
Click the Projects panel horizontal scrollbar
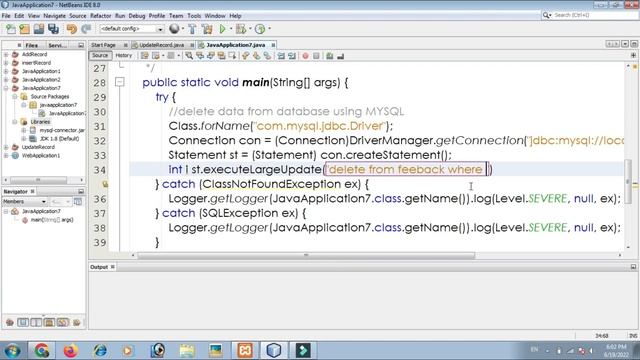38,180
